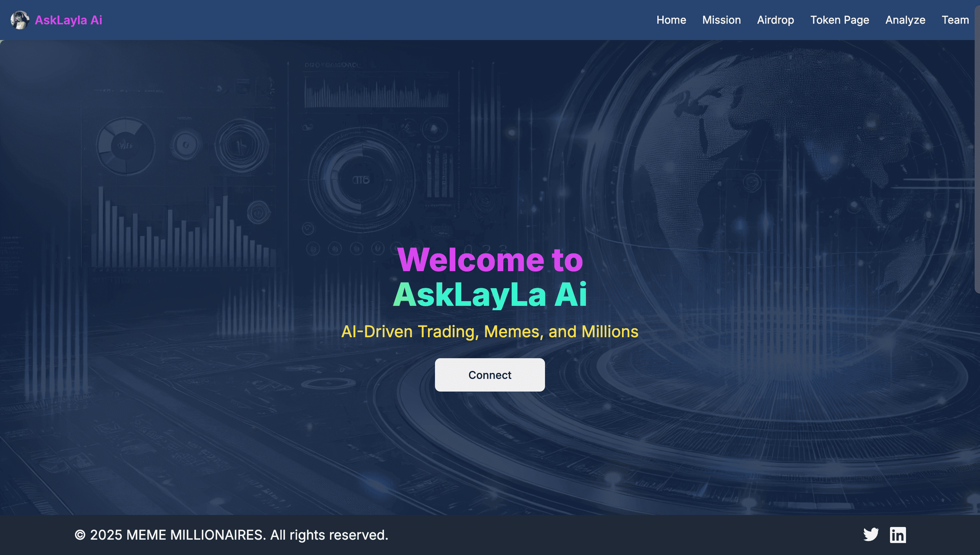Open the Airdrop nav item

(775, 20)
